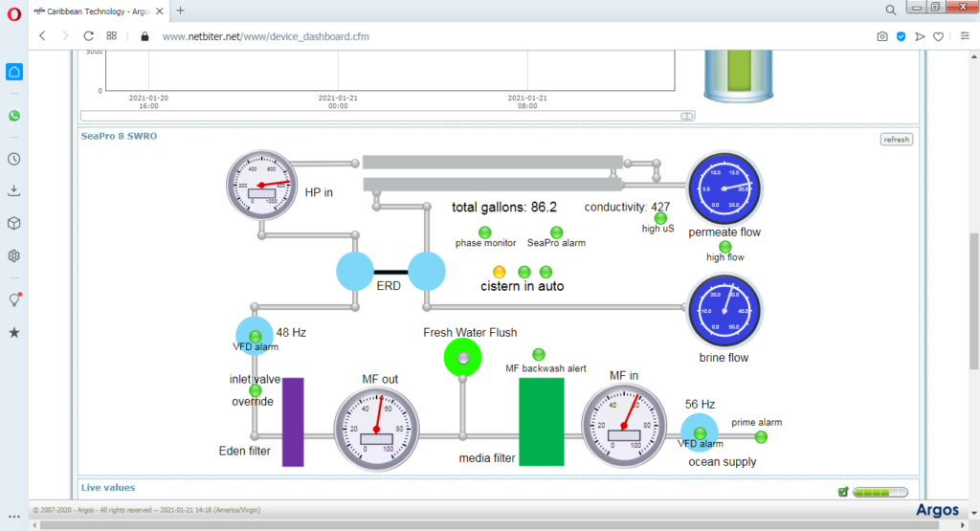The image size is (980, 531).
Task: Open Bookmarks star in sidebar
Action: click(x=14, y=333)
